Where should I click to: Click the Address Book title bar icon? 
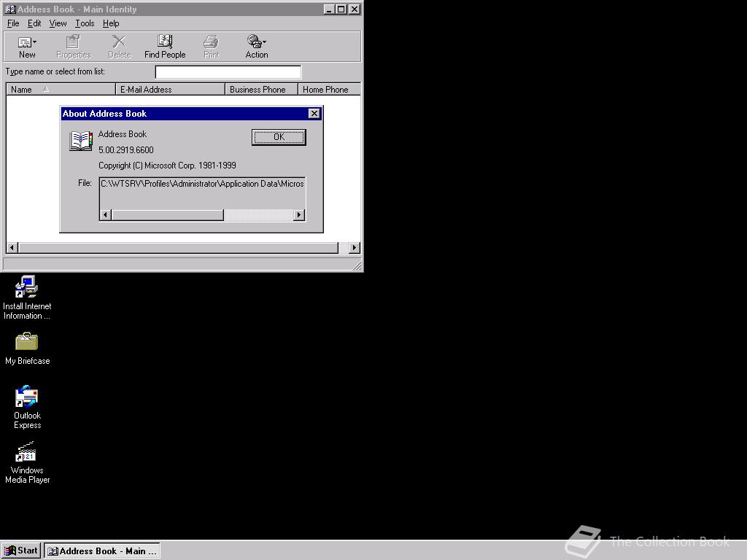point(10,9)
